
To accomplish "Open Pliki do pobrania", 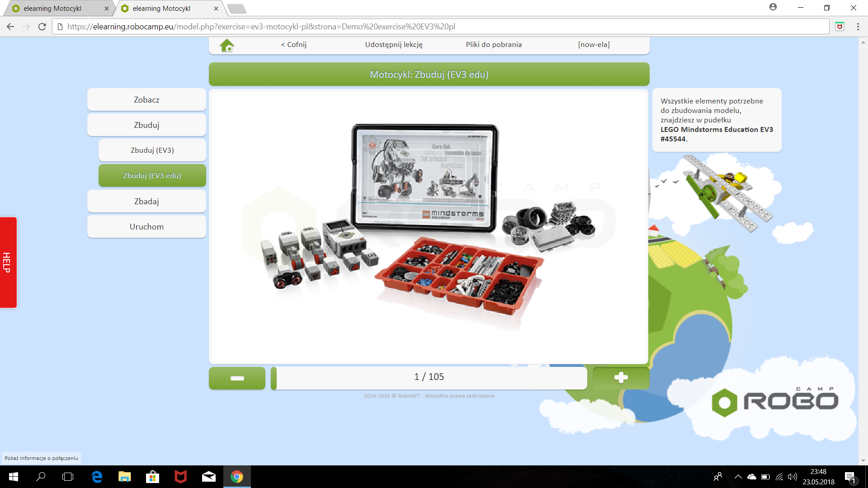I will (x=494, y=45).
